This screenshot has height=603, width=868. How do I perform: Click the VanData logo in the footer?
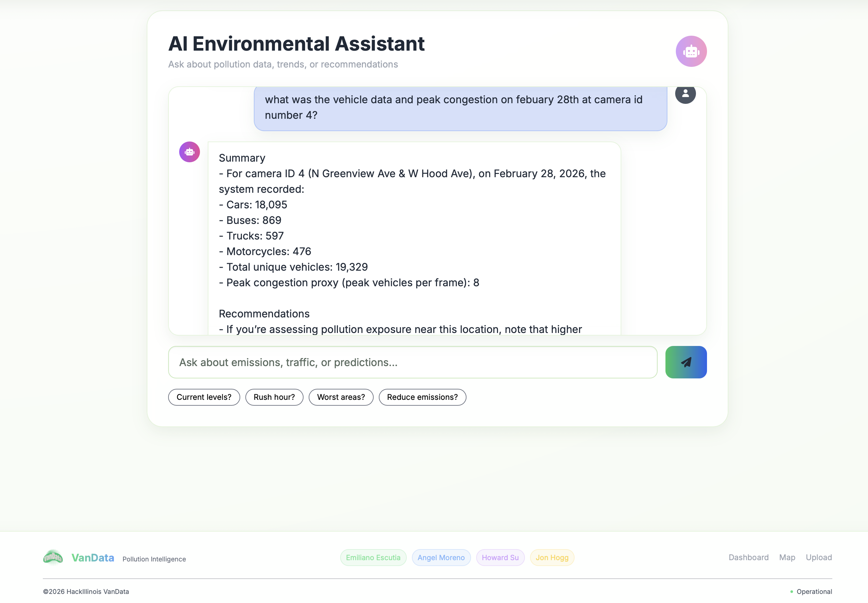point(53,557)
